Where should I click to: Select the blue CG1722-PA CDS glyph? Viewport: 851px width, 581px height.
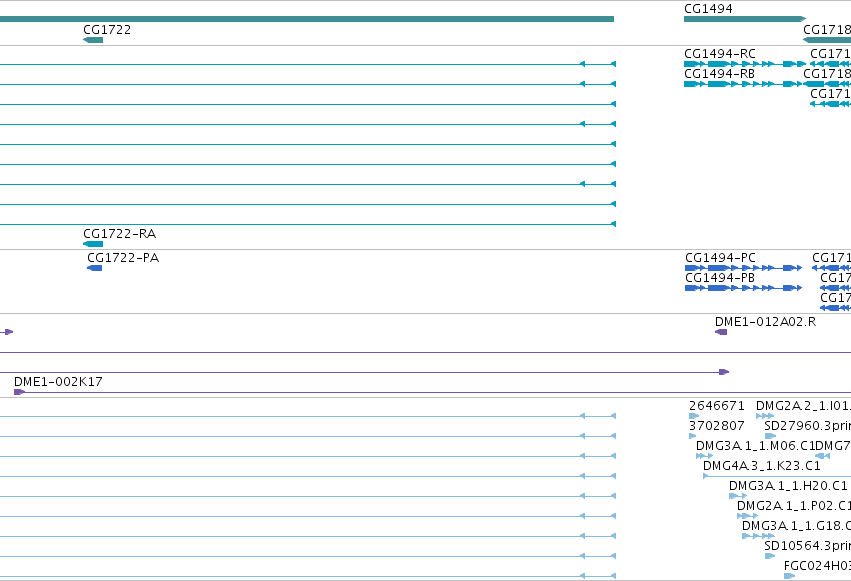point(94,268)
